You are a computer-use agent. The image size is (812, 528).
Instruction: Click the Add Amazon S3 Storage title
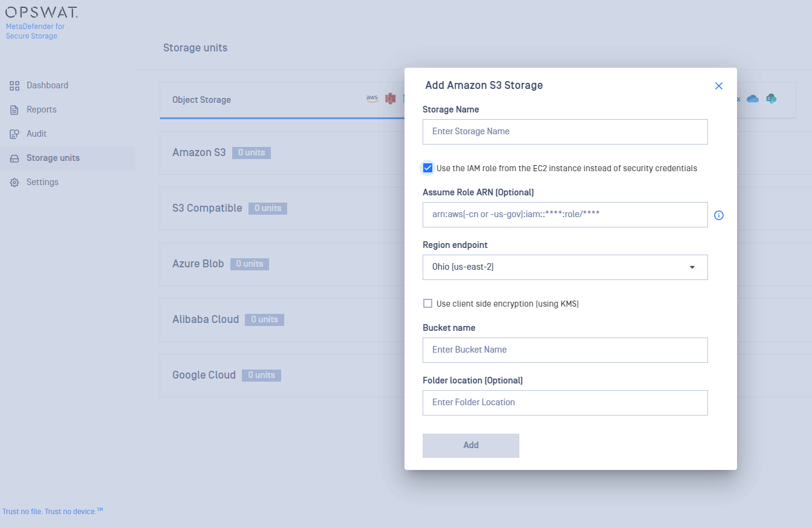pos(484,85)
